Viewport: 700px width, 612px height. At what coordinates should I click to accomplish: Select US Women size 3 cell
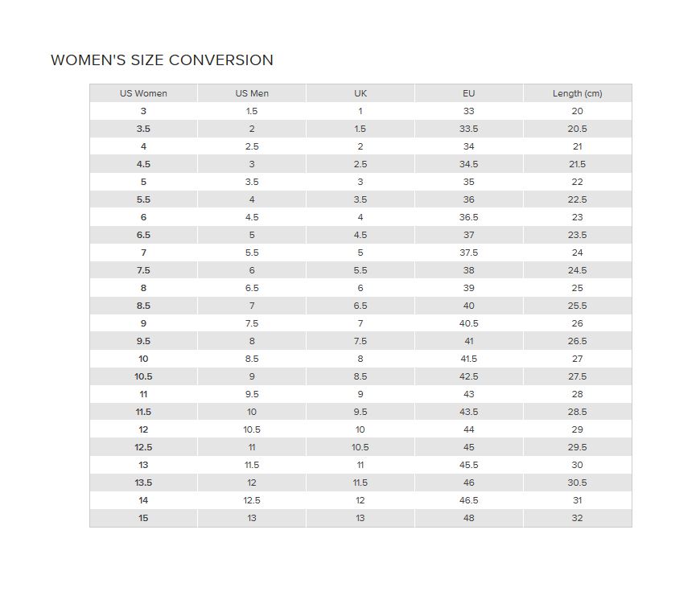(143, 111)
